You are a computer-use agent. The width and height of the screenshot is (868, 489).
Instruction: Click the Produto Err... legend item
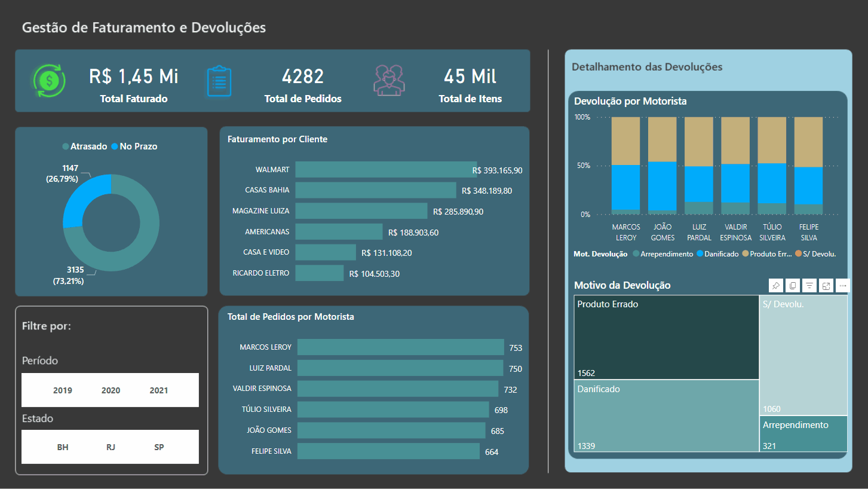click(x=767, y=254)
